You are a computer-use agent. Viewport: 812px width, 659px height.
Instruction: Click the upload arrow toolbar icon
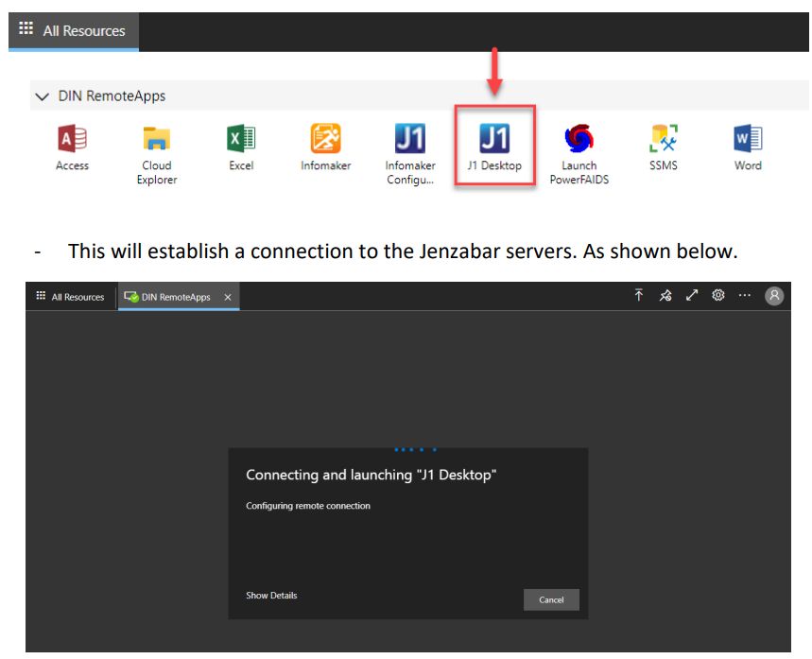coord(638,295)
